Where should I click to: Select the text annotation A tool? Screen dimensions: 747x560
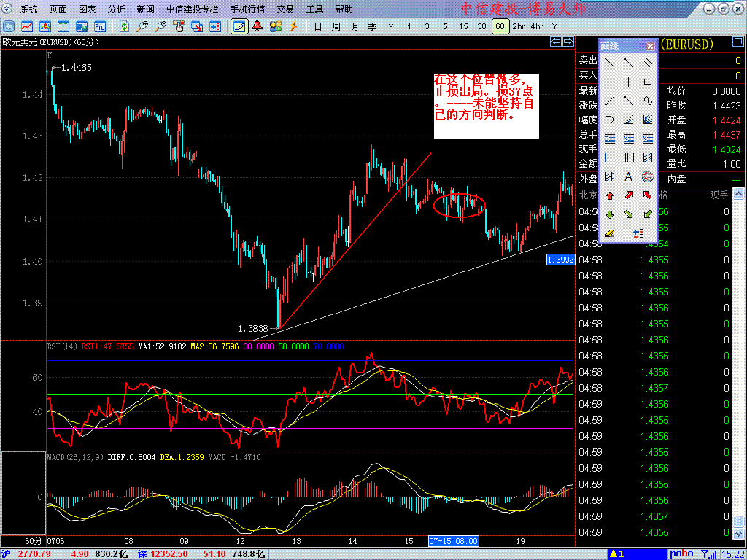(x=628, y=176)
